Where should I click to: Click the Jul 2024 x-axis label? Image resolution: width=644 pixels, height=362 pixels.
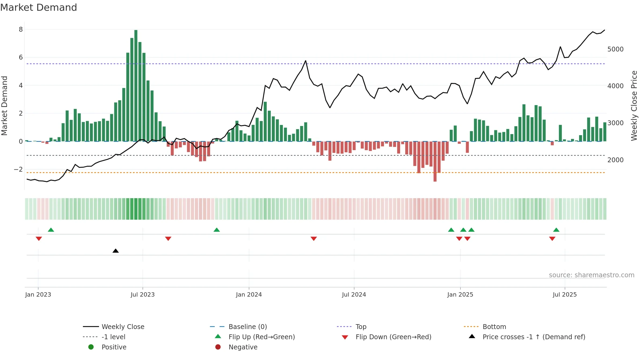(x=354, y=295)
